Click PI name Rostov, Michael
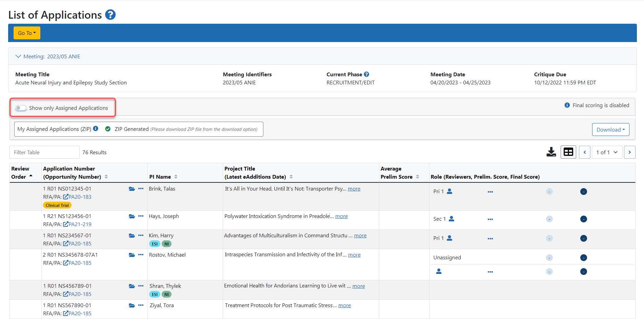 (167, 255)
